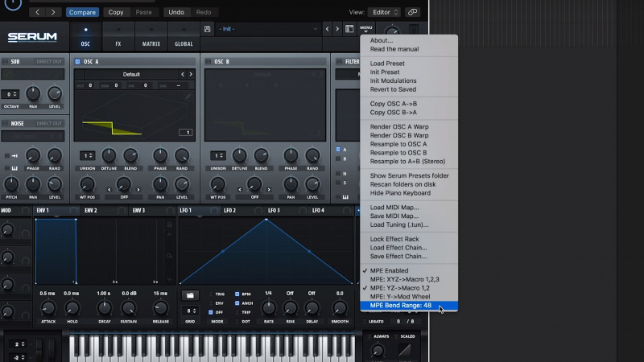
Task: Click the Undo button
Action: tap(176, 12)
